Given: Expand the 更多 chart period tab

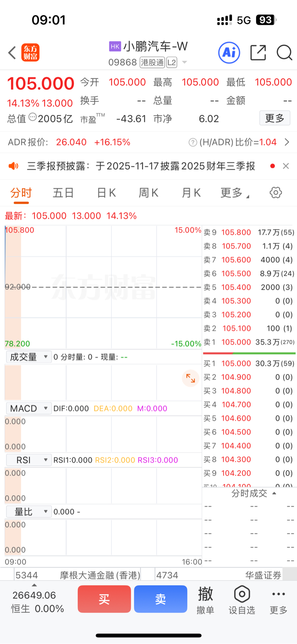Looking at the screenshot, I should pos(235,192).
